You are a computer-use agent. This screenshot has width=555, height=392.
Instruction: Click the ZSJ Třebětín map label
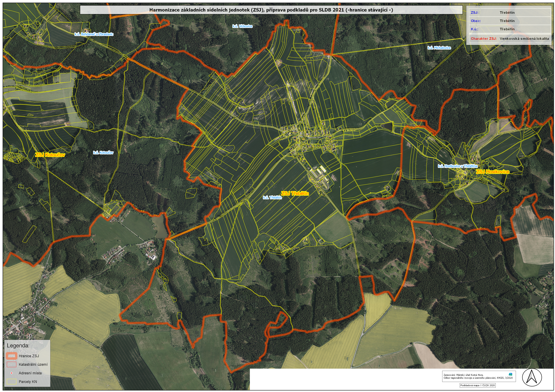point(295,193)
